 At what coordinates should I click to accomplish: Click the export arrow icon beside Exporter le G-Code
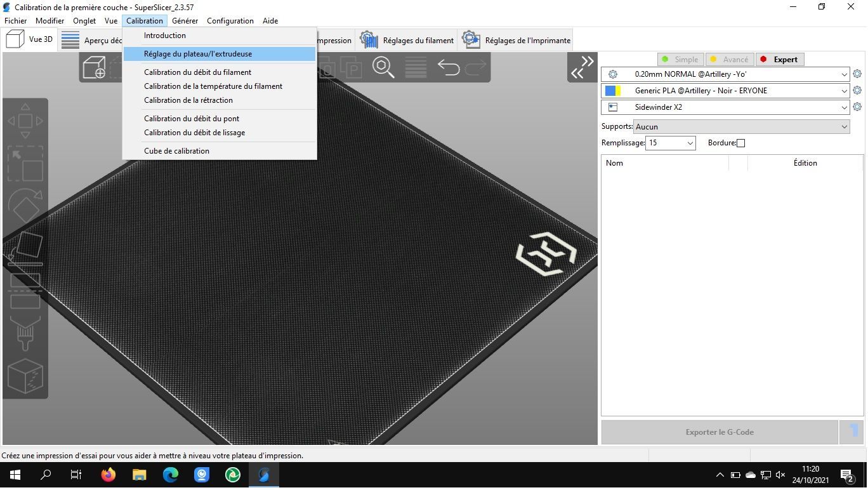pos(852,432)
